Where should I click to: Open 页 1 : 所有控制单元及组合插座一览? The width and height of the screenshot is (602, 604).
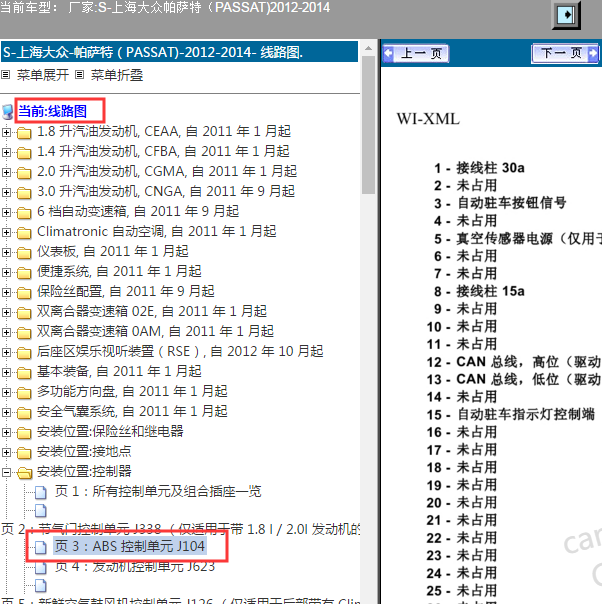pyautogui.click(x=158, y=492)
